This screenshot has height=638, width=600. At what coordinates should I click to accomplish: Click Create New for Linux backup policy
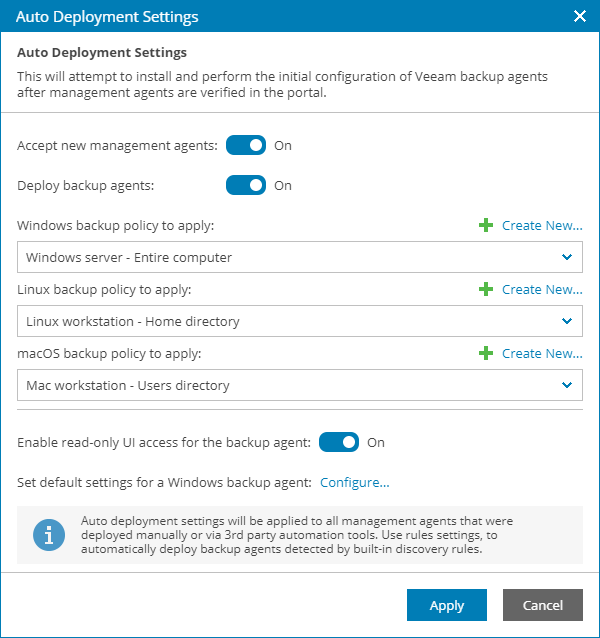click(x=542, y=289)
